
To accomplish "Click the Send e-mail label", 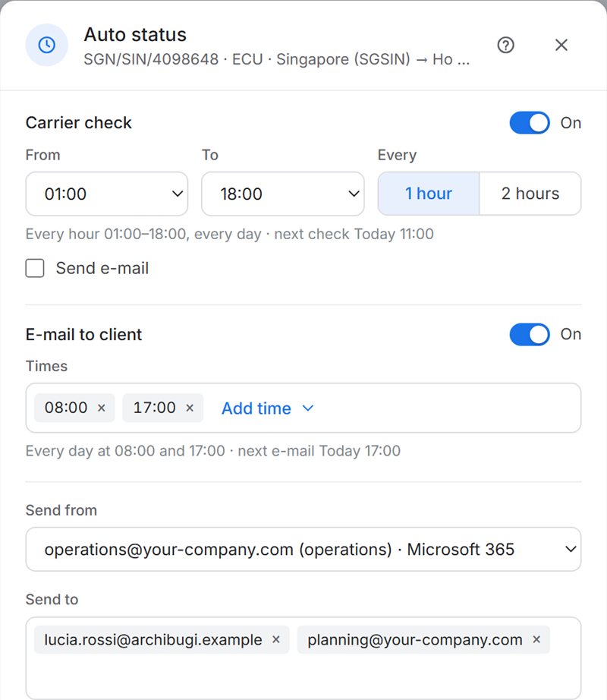I will (102, 268).
